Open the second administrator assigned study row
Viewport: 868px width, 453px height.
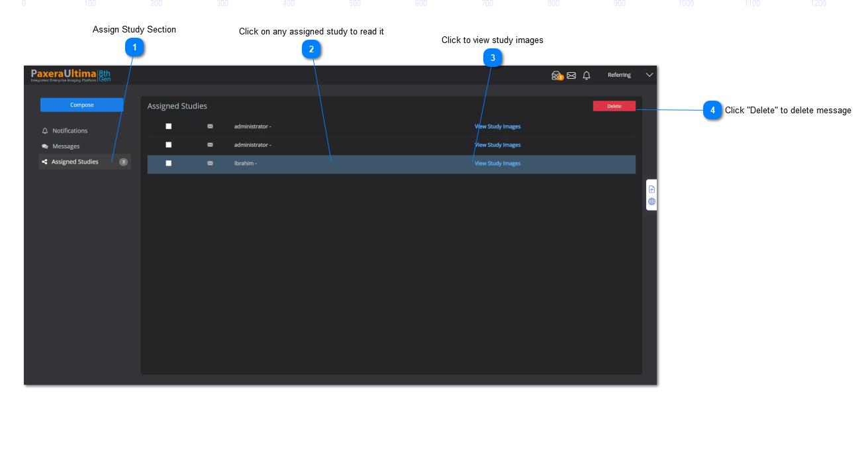(x=331, y=145)
